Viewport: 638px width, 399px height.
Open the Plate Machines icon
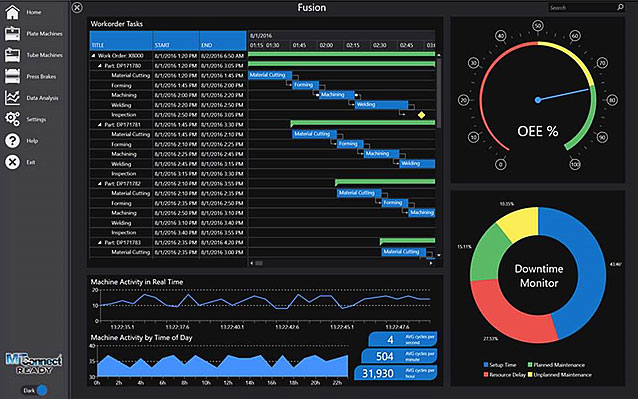click(12, 33)
